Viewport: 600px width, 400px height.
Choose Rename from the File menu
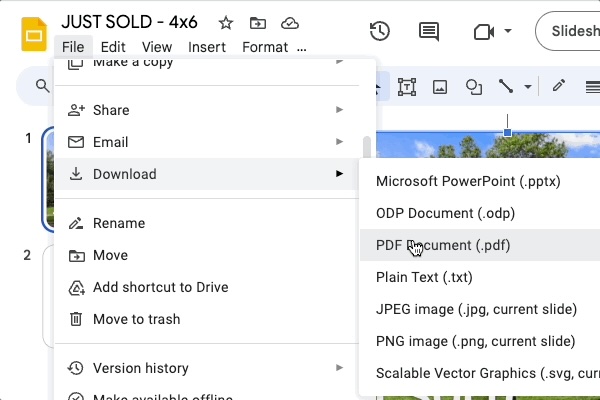pyautogui.click(x=207, y=223)
